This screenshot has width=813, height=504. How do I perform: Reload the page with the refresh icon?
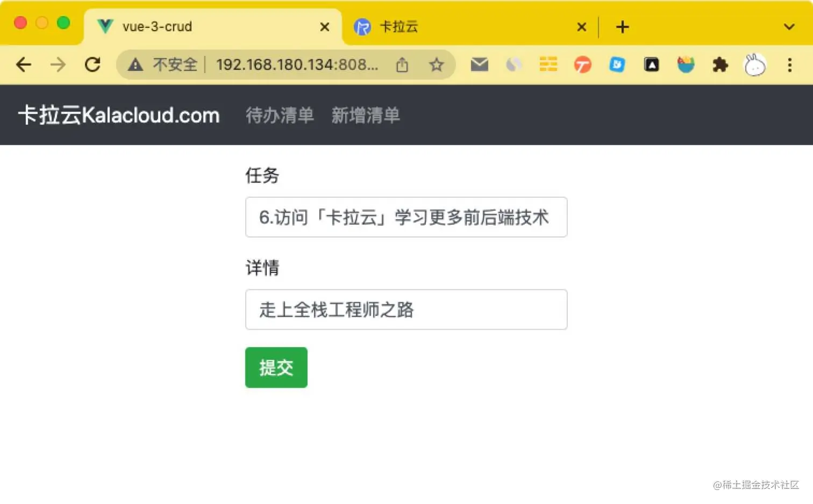point(92,65)
